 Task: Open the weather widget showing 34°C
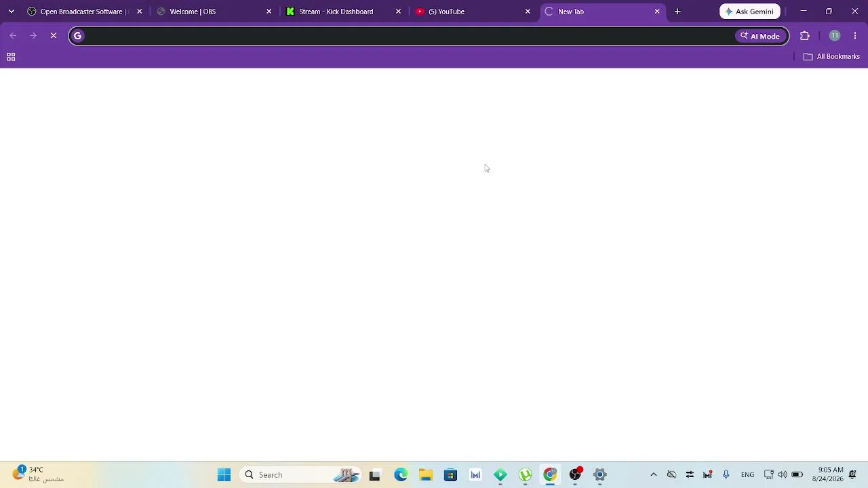pos(39,474)
